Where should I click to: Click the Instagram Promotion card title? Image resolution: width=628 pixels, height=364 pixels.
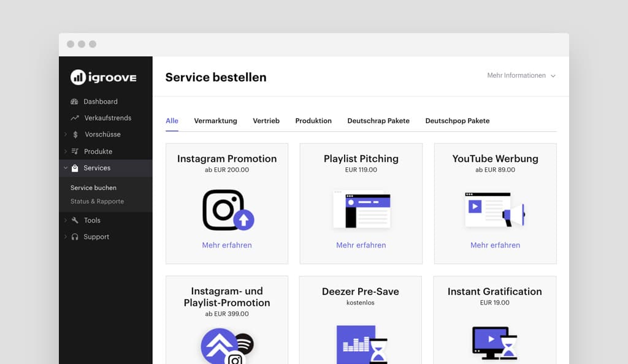(x=227, y=159)
